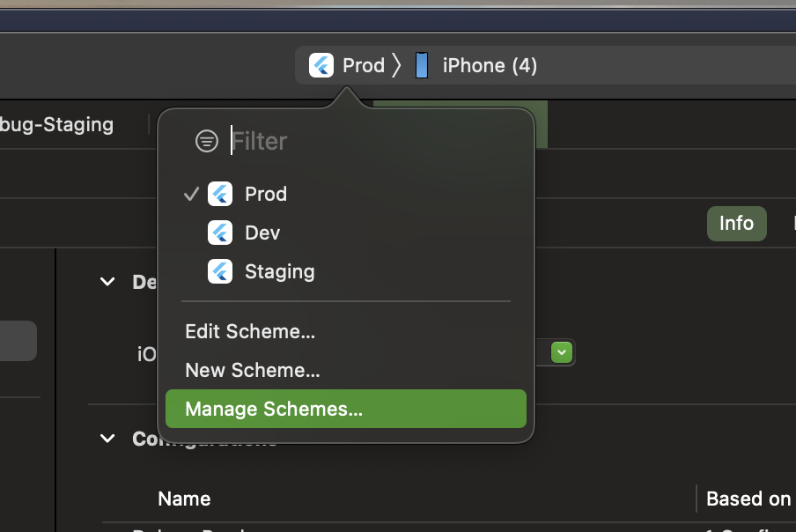This screenshot has width=796, height=532.
Task: Click the Flutter icon in the toolbar scheme selector
Action: (321, 65)
